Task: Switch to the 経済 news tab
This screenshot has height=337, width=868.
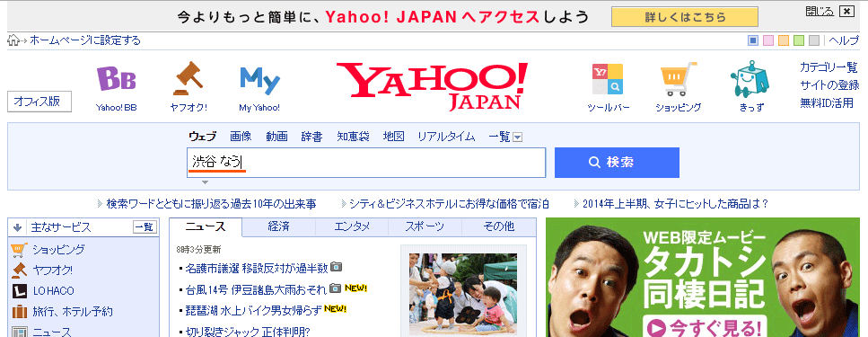Action: 279,226
